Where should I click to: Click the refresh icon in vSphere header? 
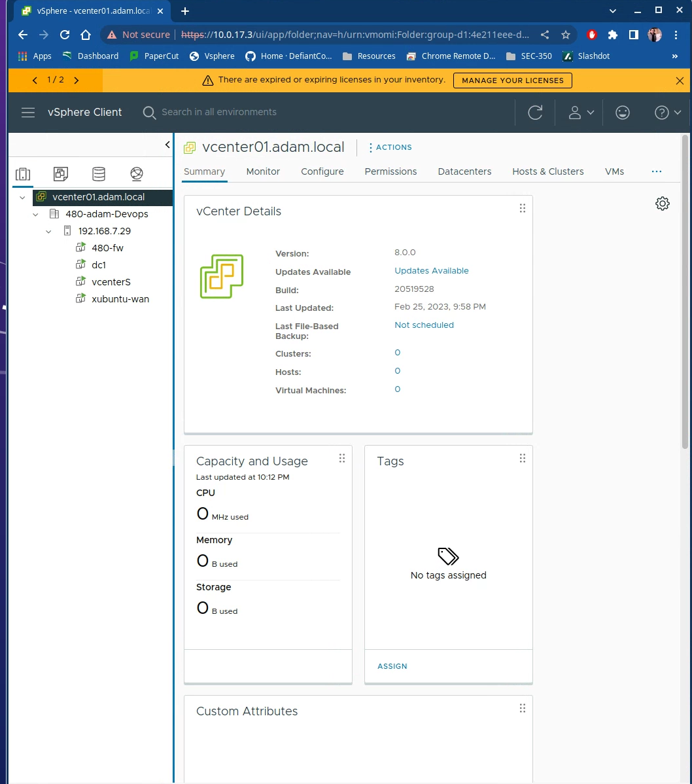point(535,113)
